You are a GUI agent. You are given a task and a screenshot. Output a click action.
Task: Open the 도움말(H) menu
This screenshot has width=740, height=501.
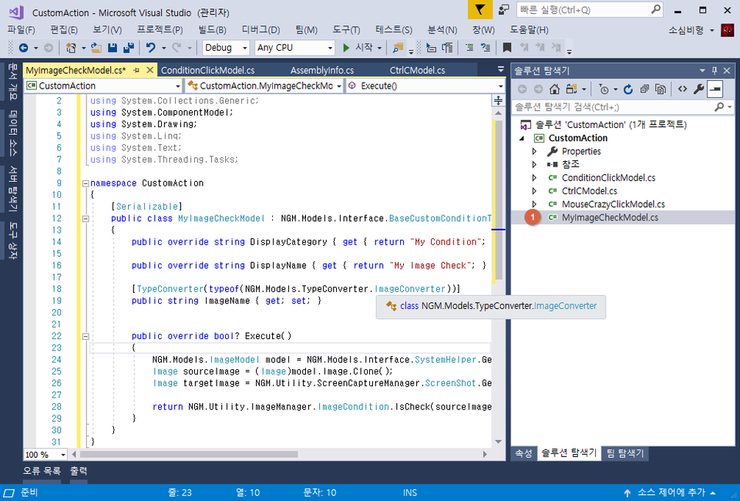click(529, 30)
